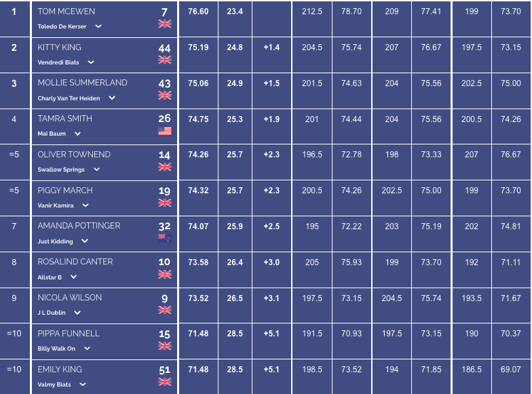Expand the Just Kidding chevron

click(x=85, y=241)
